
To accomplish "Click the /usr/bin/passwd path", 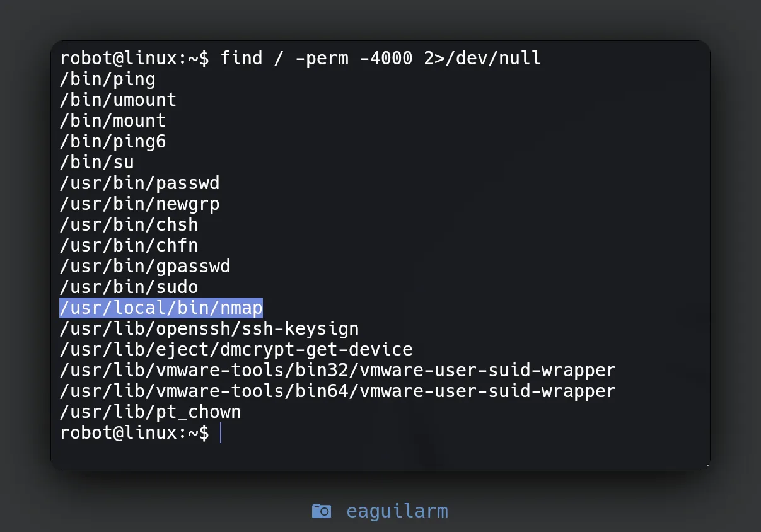I will pyautogui.click(x=140, y=183).
